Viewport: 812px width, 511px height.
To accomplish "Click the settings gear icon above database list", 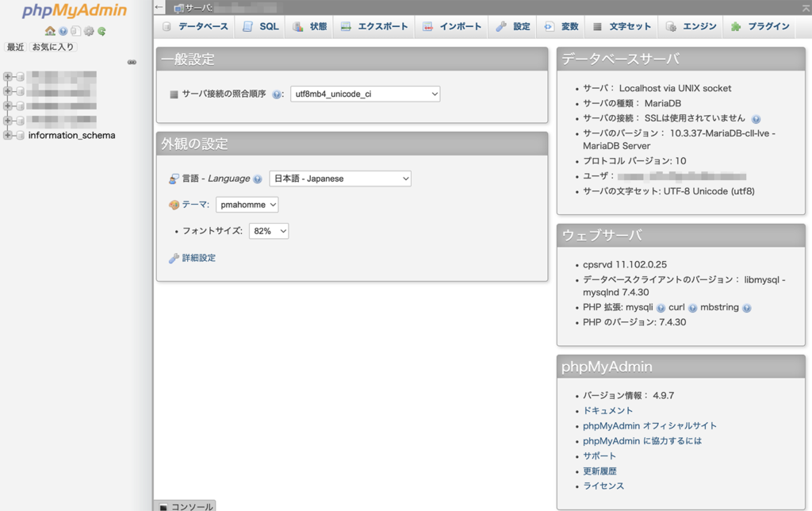I will tap(89, 31).
